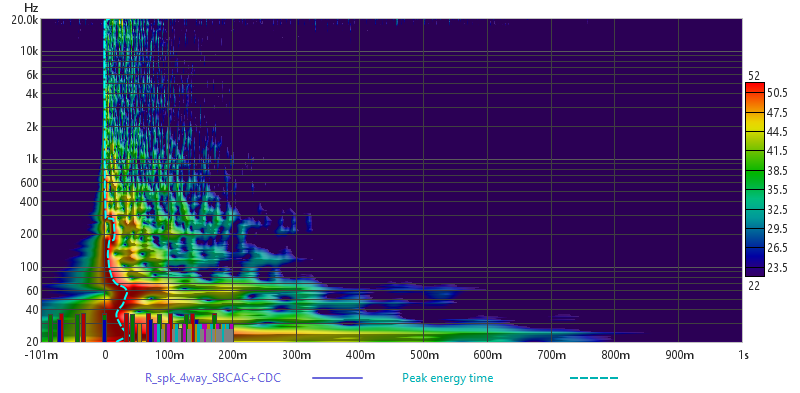
Task: Click the 6k frequency axis label
Action: pyautogui.click(x=33, y=75)
